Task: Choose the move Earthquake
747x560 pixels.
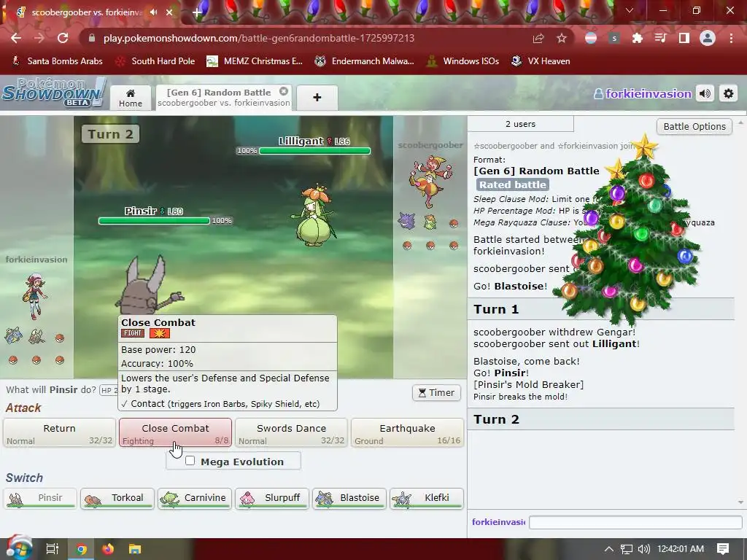Action: click(407, 433)
